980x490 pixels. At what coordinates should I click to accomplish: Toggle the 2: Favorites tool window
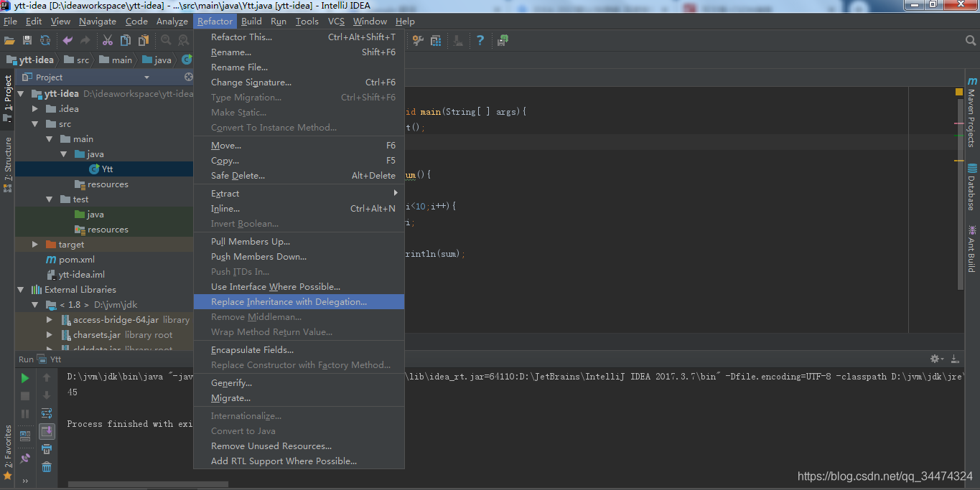click(7, 452)
